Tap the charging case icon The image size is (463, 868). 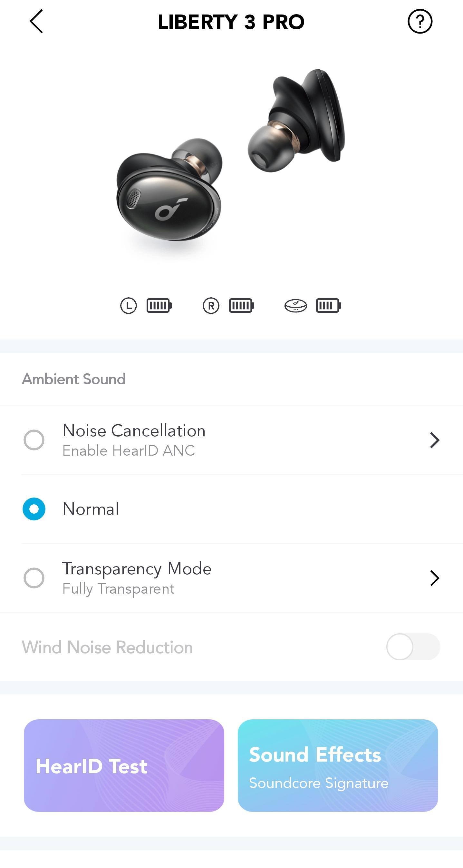pyautogui.click(x=295, y=306)
